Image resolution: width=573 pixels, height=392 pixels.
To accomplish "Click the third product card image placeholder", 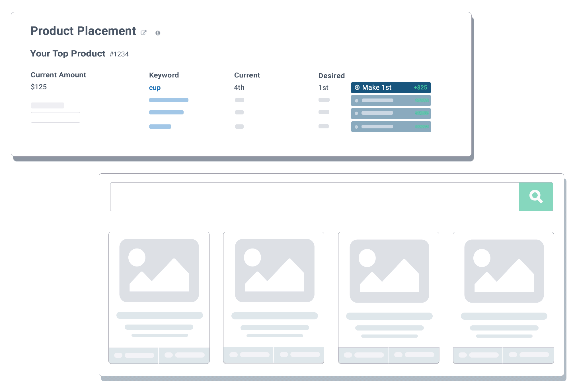I will click(x=389, y=271).
